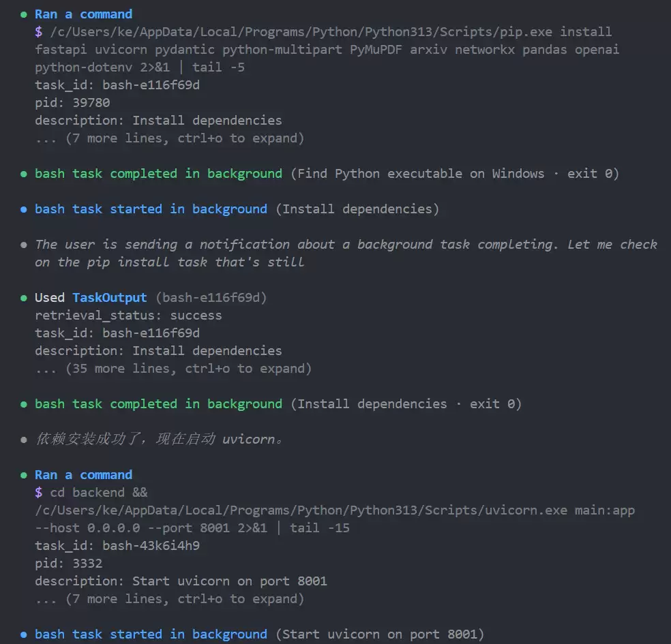Expand the 35 more lines of TaskOutput

(173, 369)
